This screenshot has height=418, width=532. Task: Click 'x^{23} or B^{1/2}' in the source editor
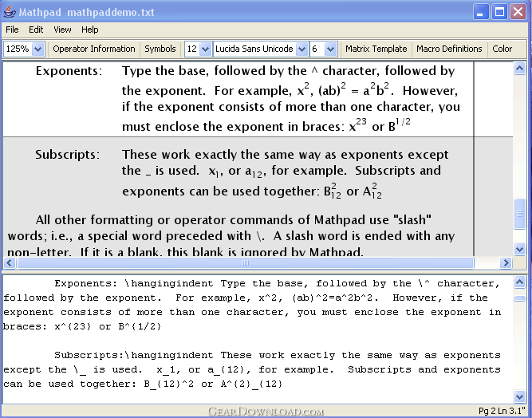click(x=108, y=326)
